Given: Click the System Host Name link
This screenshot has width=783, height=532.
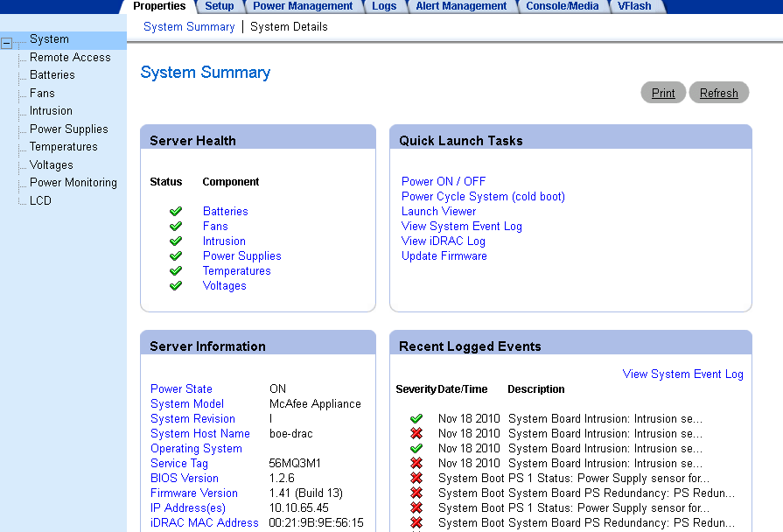Looking at the screenshot, I should click(200, 434).
